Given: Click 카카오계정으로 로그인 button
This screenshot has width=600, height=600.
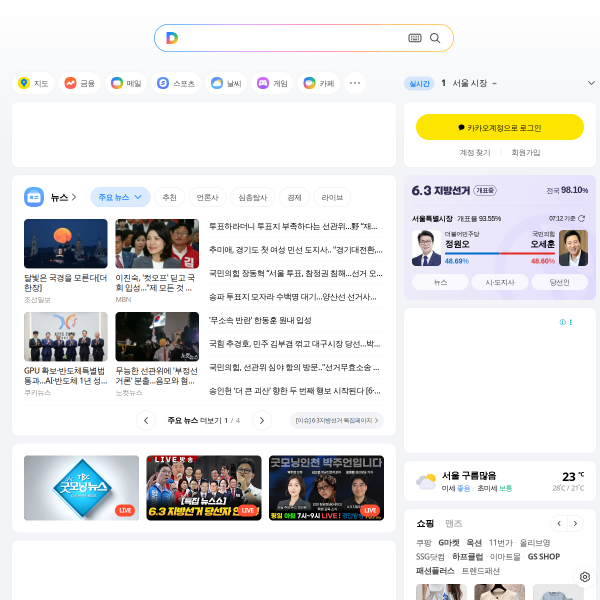Looking at the screenshot, I should pyautogui.click(x=500, y=127).
